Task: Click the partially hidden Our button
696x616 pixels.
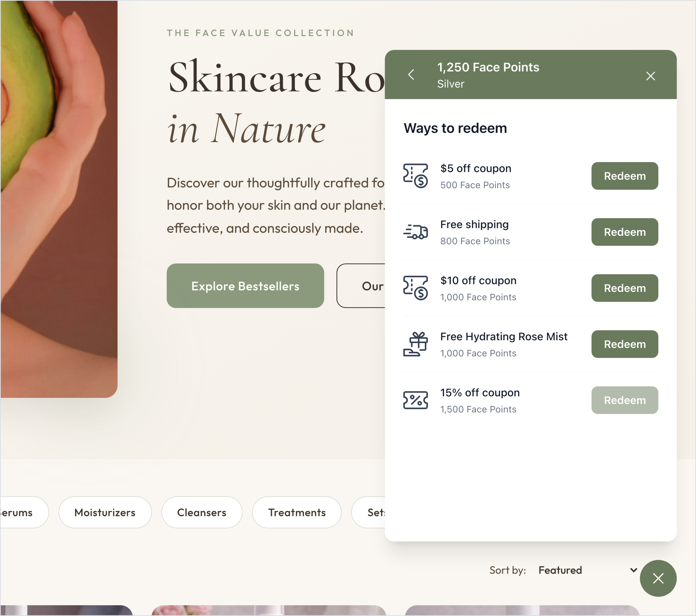Action: tap(361, 286)
